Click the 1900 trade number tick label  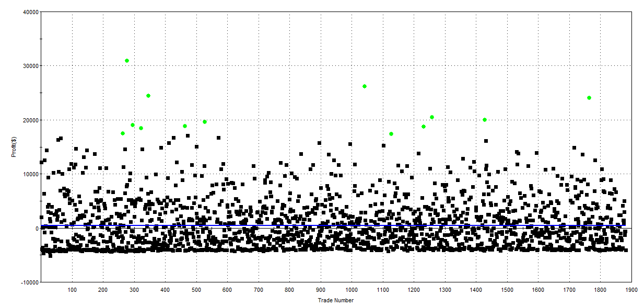click(631, 289)
